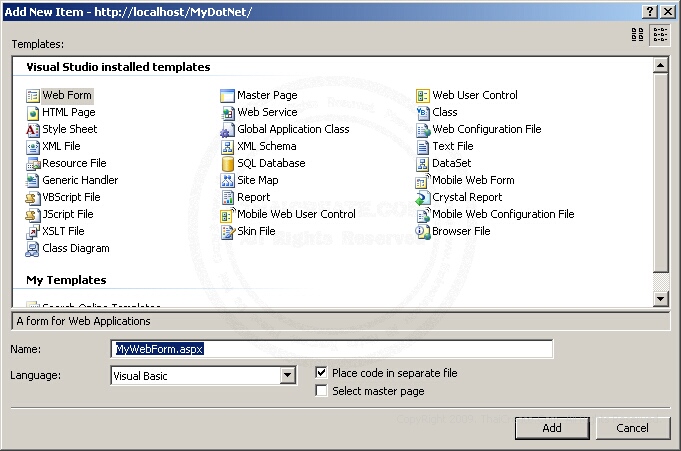Click the Crystal Report label text
681x451 pixels.
click(467, 197)
